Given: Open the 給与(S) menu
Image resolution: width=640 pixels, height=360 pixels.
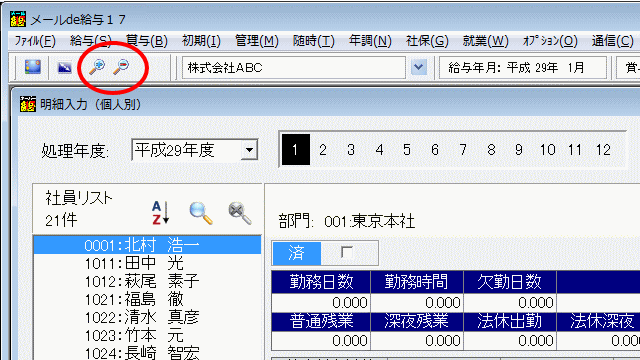Looking at the screenshot, I should click(x=91, y=41).
